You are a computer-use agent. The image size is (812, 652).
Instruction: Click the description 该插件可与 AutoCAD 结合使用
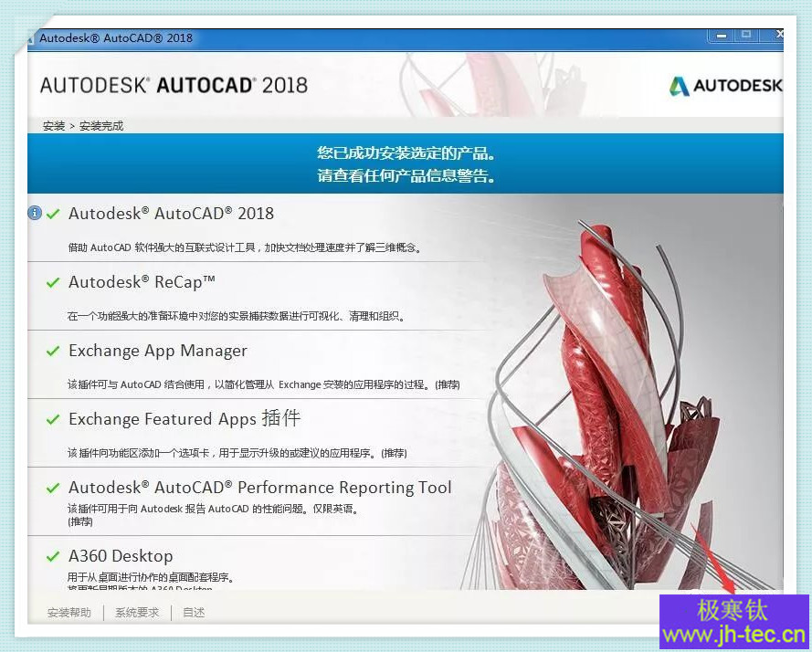264,384
